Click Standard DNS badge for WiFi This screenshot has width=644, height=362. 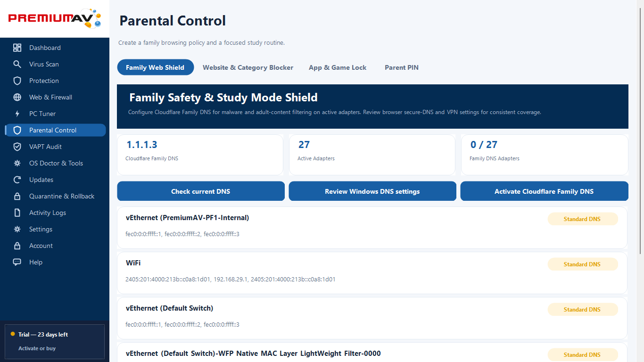tap(582, 264)
